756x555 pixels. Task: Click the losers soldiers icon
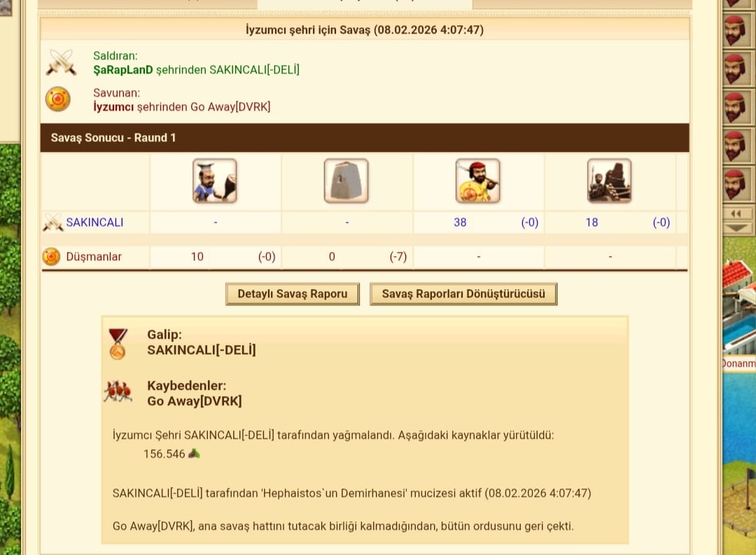[x=118, y=391]
